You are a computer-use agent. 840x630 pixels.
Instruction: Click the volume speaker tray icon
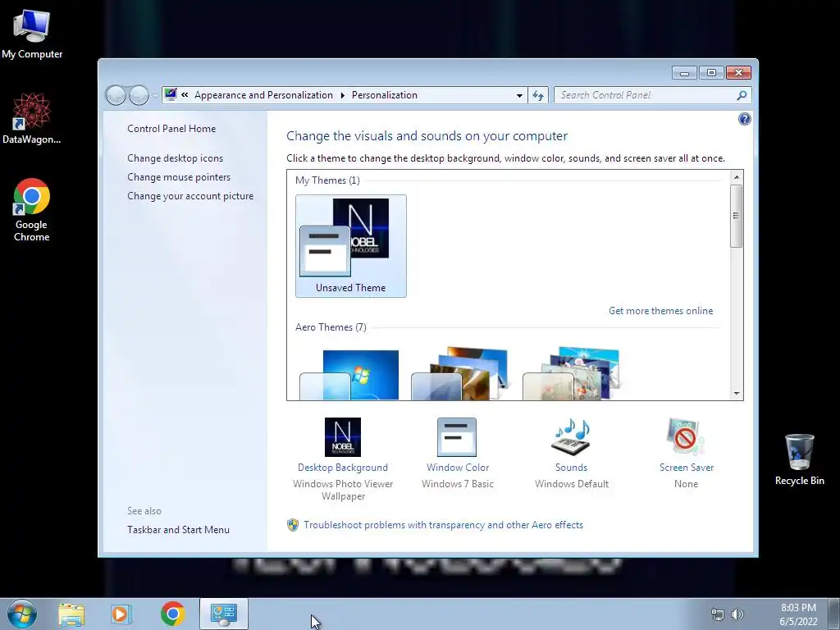point(737,614)
